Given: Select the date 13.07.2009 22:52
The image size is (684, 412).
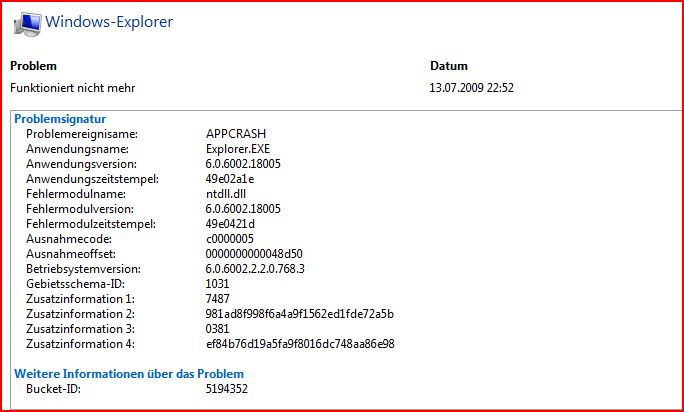Looking at the screenshot, I should tap(472, 88).
